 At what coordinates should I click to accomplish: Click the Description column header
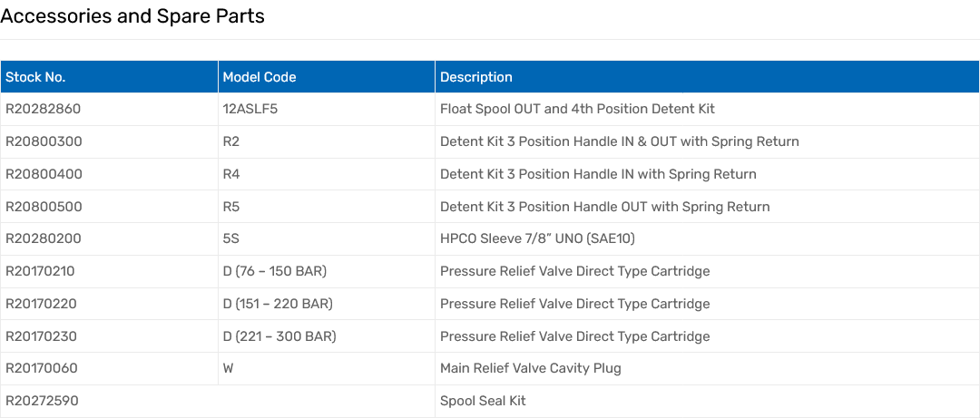click(476, 77)
